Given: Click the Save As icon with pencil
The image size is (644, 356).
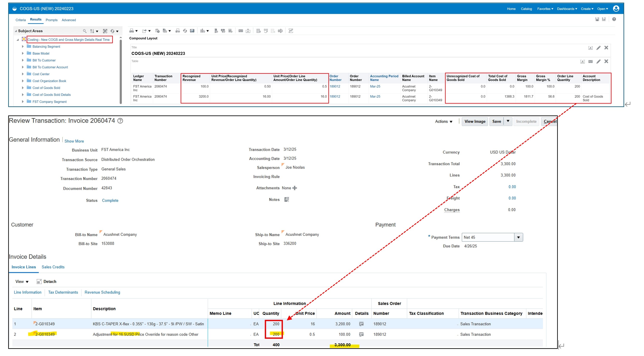Looking at the screenshot, I should pyautogui.click(x=604, y=19).
